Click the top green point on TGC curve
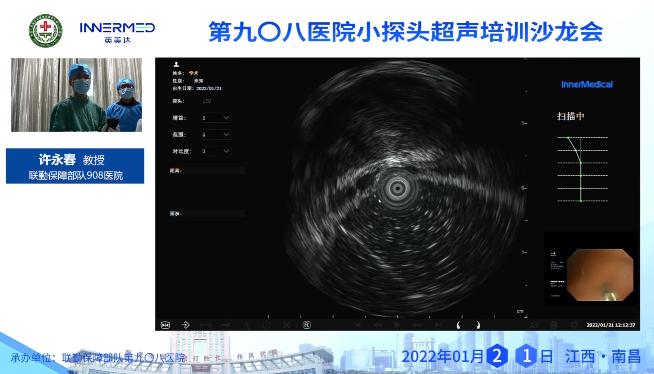The image size is (654, 374). [x=568, y=138]
